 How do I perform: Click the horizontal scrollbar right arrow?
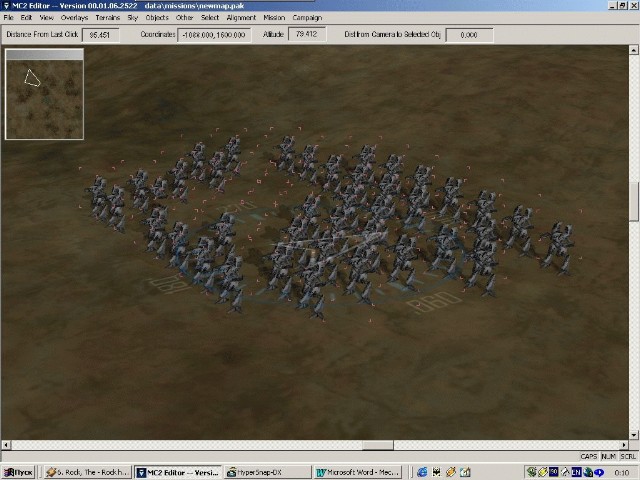624,444
